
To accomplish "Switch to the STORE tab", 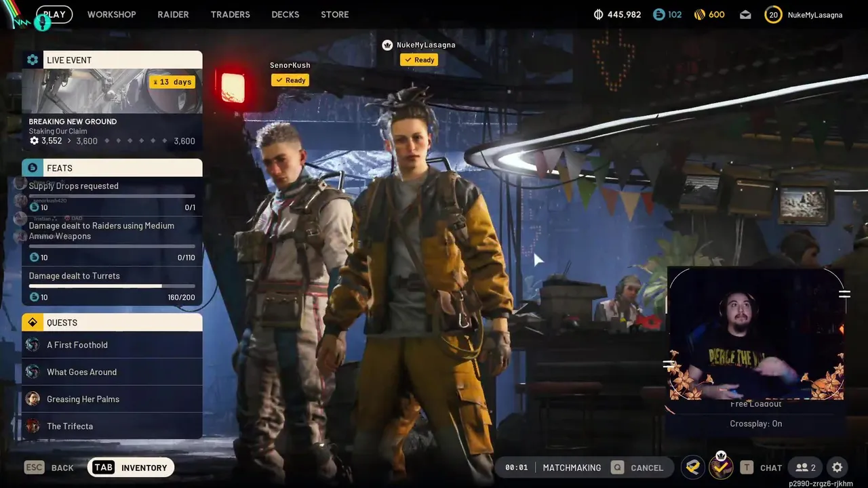I will pyautogui.click(x=335, y=14).
